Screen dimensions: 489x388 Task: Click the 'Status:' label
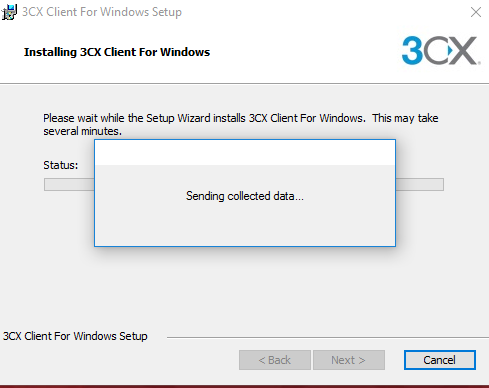tap(61, 165)
